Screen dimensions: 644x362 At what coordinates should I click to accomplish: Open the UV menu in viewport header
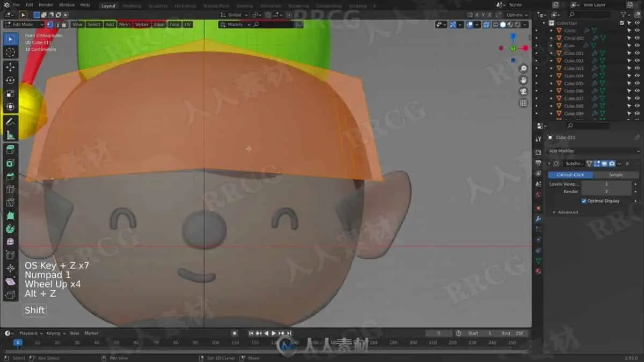click(x=188, y=25)
